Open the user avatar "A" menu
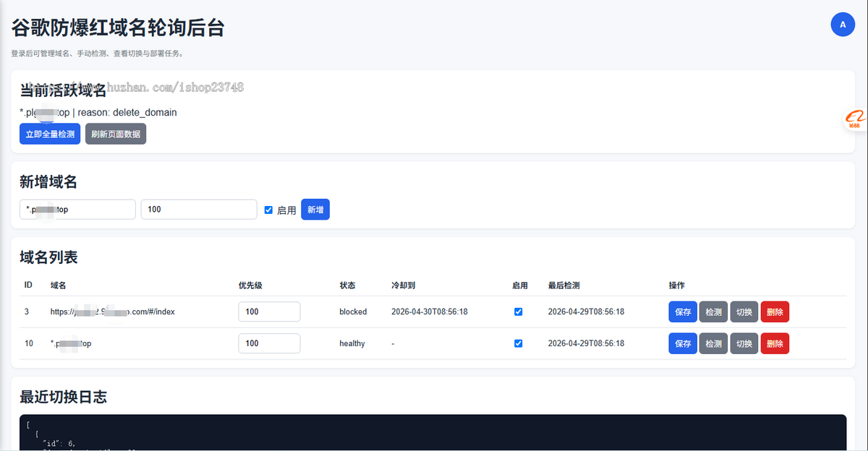The image size is (868, 451). tap(843, 24)
